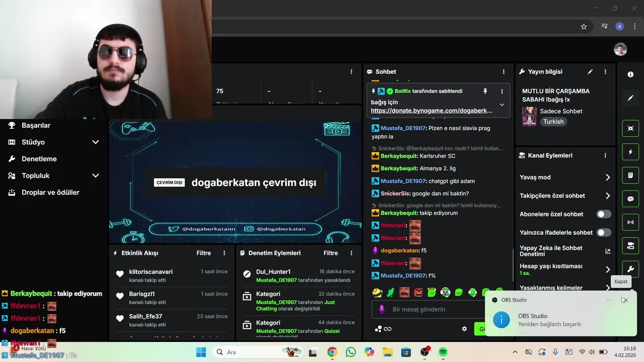The width and height of the screenshot is (644, 362).
Task: Click the chat panel scrollbar
Action: [513, 264]
